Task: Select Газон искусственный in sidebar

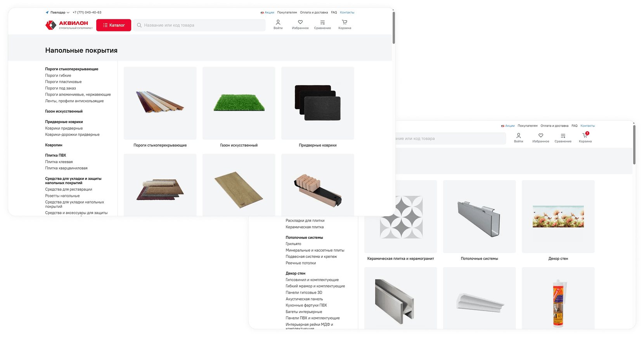Action: coord(64,111)
